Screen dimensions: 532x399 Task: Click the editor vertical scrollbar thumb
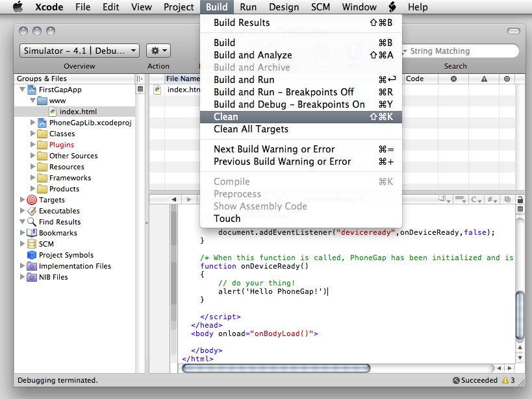coord(520,315)
